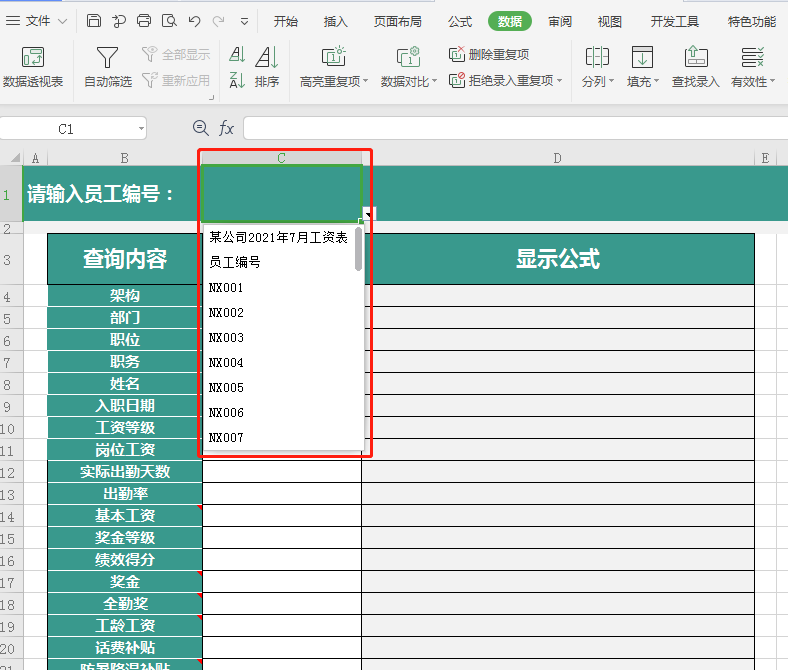The image size is (788, 670).
Task: Click the 基本工资 cell
Action: pyautogui.click(x=125, y=516)
